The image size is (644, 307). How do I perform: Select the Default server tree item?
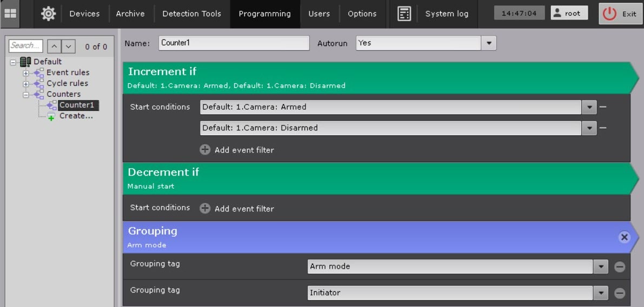48,62
